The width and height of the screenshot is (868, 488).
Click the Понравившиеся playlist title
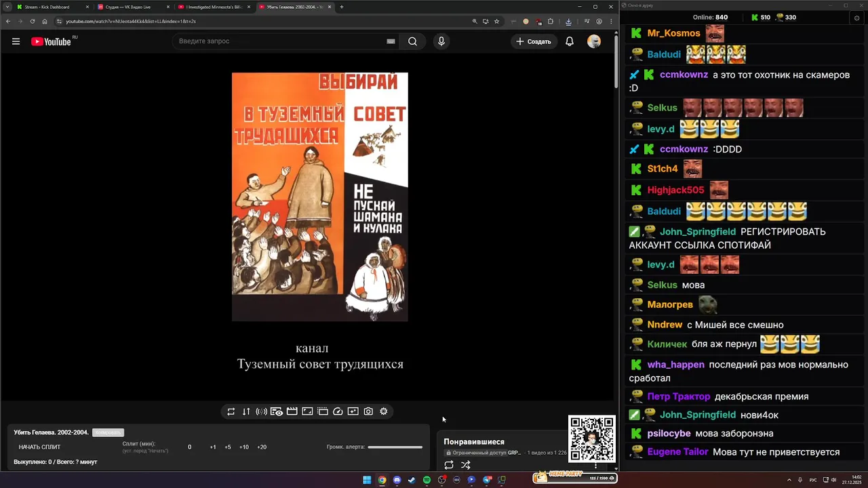click(474, 442)
